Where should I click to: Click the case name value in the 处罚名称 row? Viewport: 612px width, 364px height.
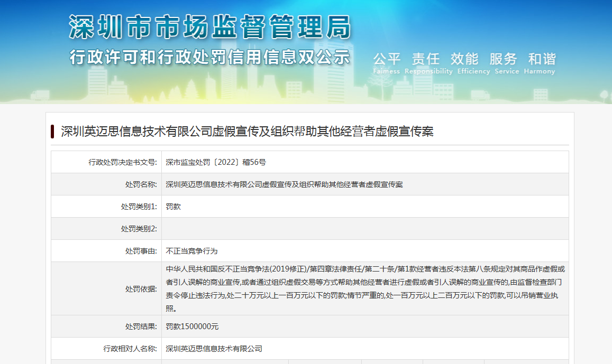(x=284, y=184)
